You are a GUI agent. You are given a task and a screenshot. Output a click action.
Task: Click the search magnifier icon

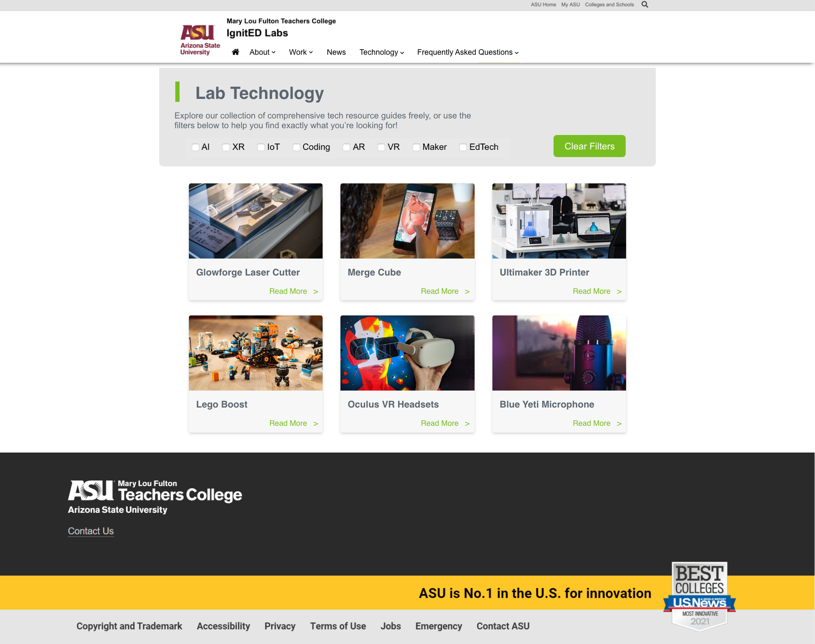645,5
